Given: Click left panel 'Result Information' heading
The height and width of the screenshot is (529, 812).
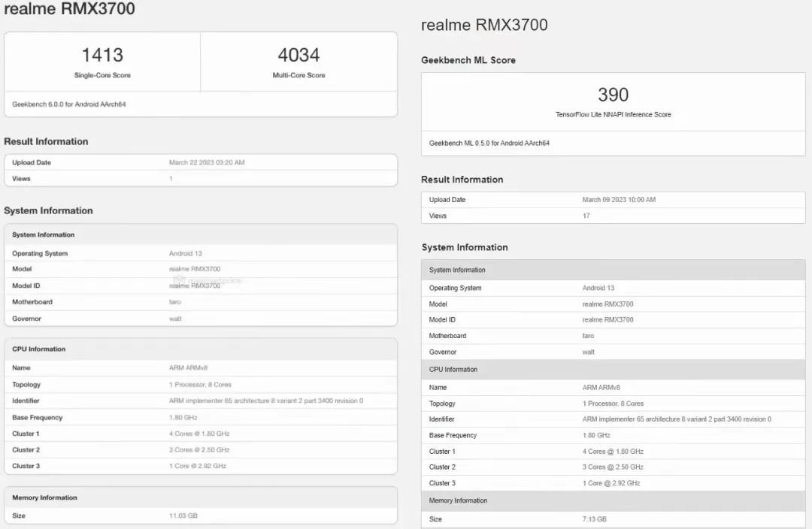Looking at the screenshot, I should point(46,141).
